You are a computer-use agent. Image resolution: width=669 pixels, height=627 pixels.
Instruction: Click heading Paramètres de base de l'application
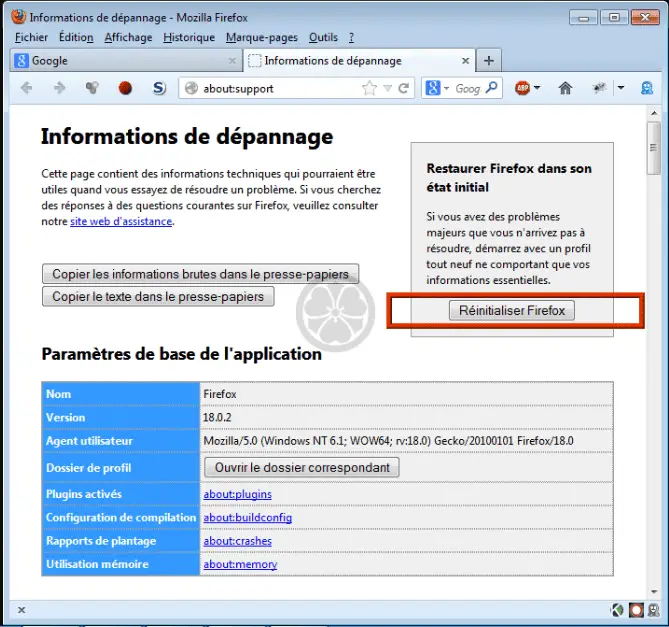click(x=181, y=354)
